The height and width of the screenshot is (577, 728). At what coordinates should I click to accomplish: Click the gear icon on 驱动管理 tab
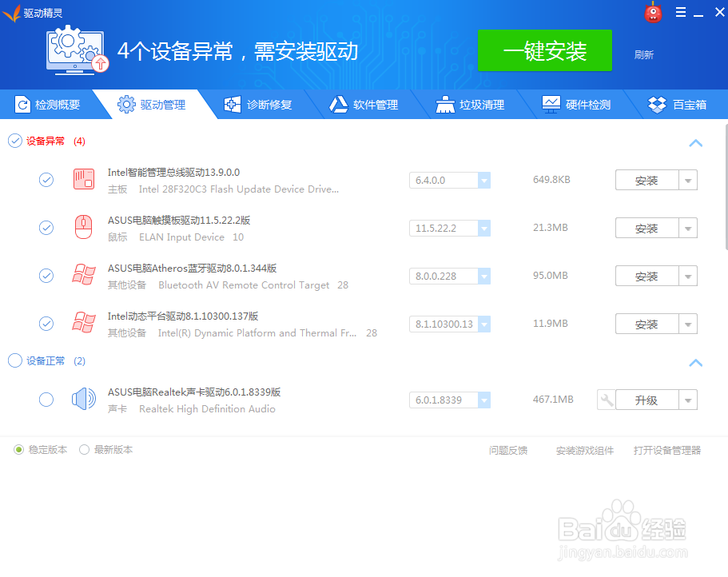(126, 105)
